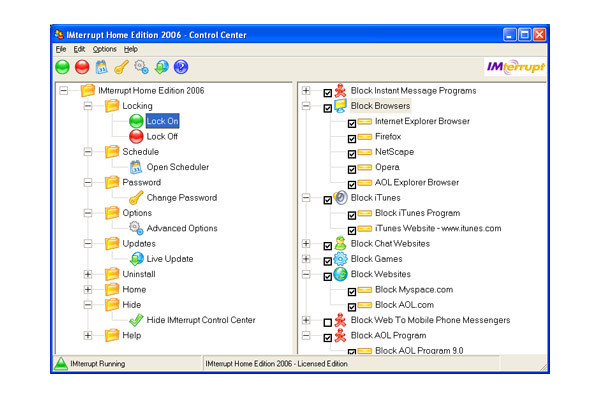
Task: Expand the Block Chat Websites node
Action: tap(306, 243)
